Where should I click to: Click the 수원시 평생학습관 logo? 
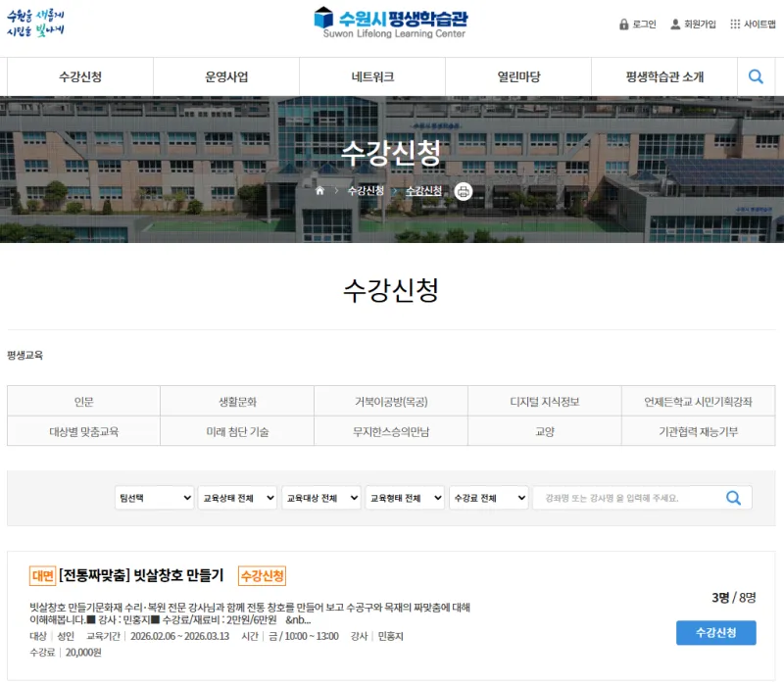point(391,22)
